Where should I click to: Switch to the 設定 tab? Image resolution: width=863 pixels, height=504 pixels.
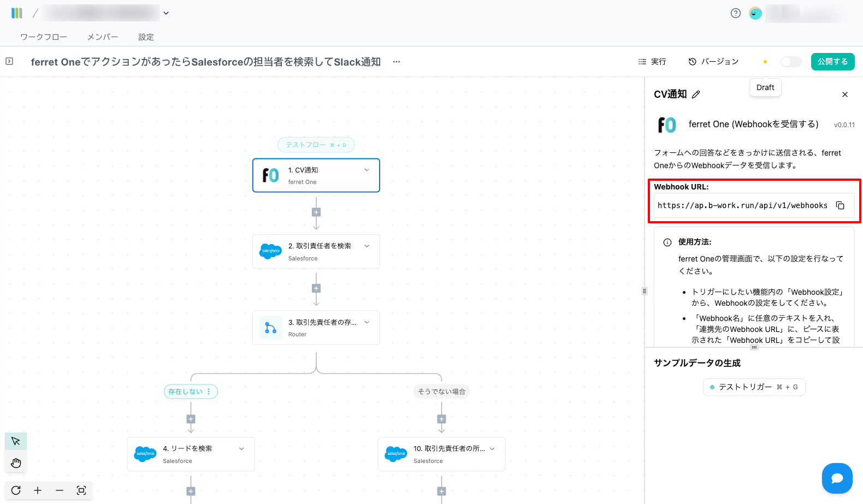point(146,37)
